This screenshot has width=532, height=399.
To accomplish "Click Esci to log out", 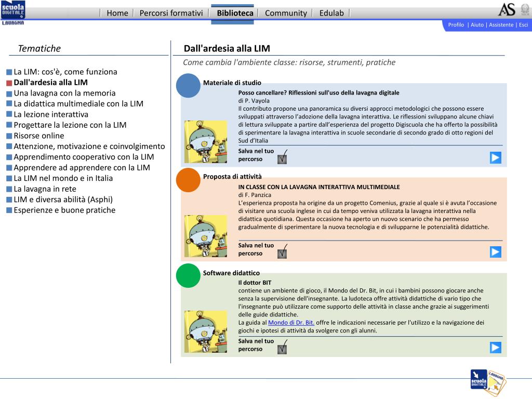I will (x=524, y=25).
